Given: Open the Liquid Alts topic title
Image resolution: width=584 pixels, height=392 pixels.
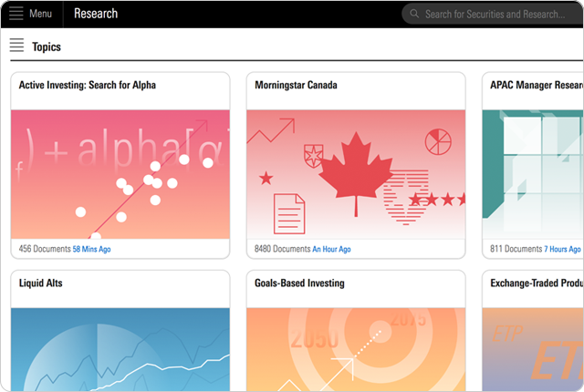Looking at the screenshot, I should click(x=41, y=284).
